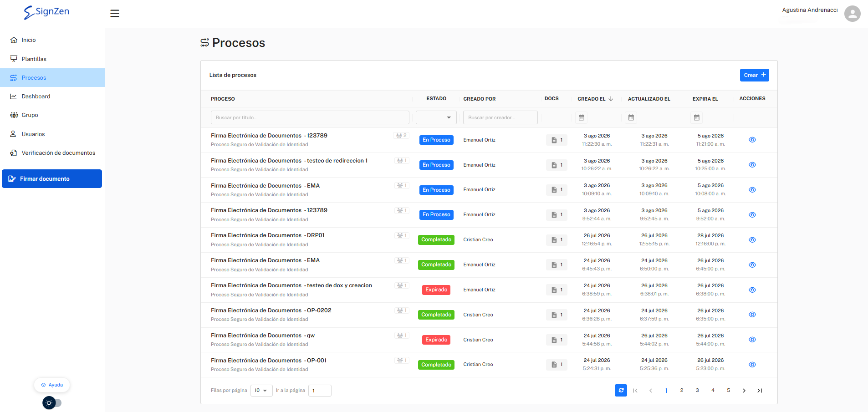Go to the next page
The width and height of the screenshot is (868, 412).
pyautogui.click(x=744, y=391)
